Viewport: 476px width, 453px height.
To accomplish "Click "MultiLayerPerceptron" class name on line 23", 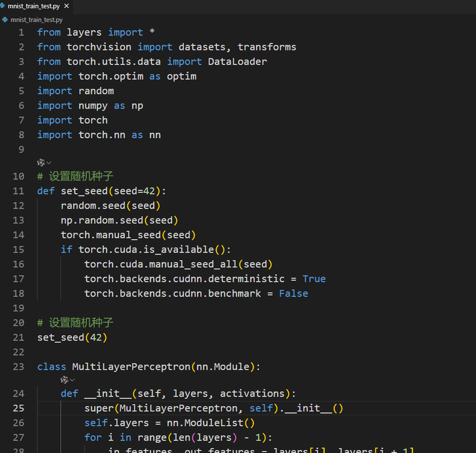I will (x=131, y=367).
